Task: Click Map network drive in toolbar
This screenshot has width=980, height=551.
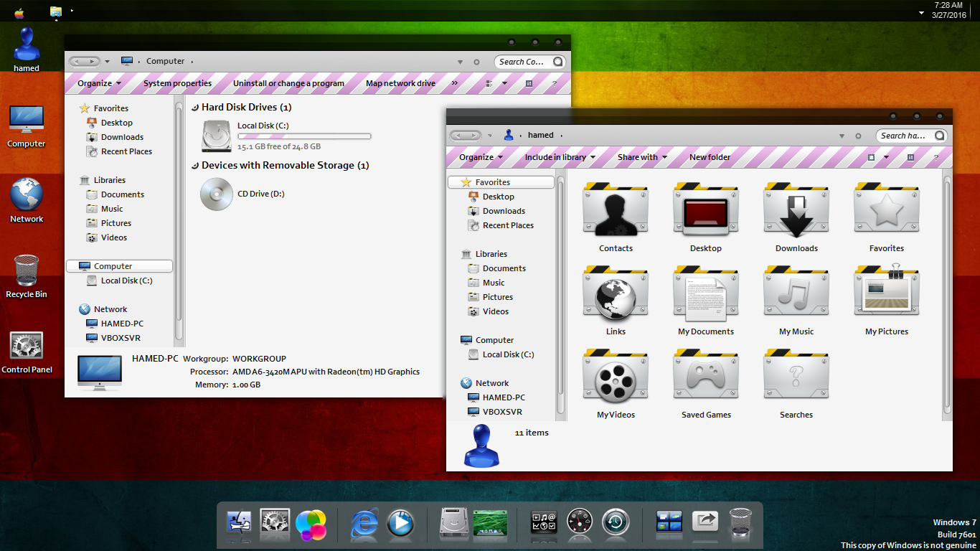Action: (400, 83)
